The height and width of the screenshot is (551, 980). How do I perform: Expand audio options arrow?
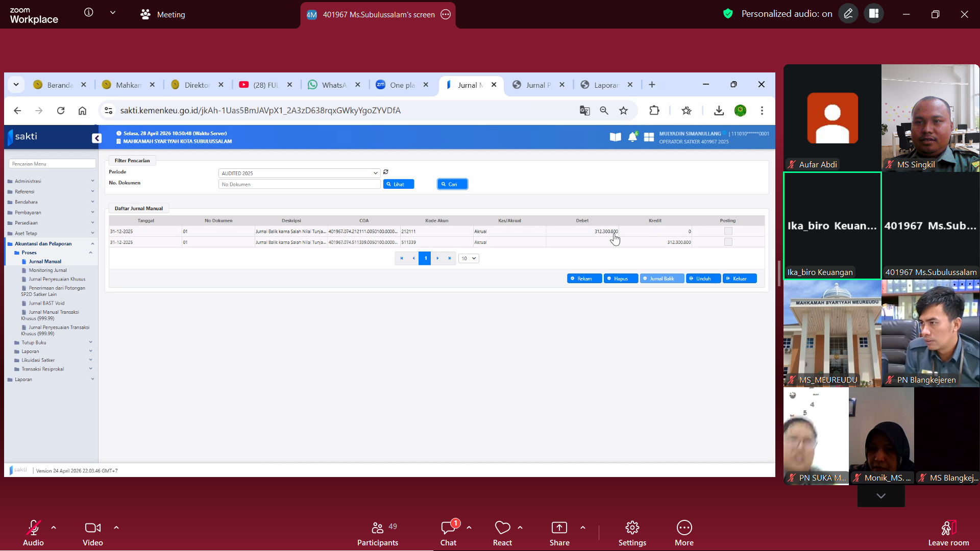click(54, 528)
